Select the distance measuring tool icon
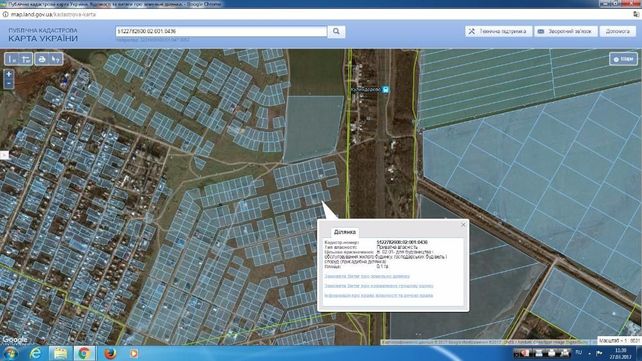The width and height of the screenshot is (642, 361). pyautogui.click(x=12, y=59)
